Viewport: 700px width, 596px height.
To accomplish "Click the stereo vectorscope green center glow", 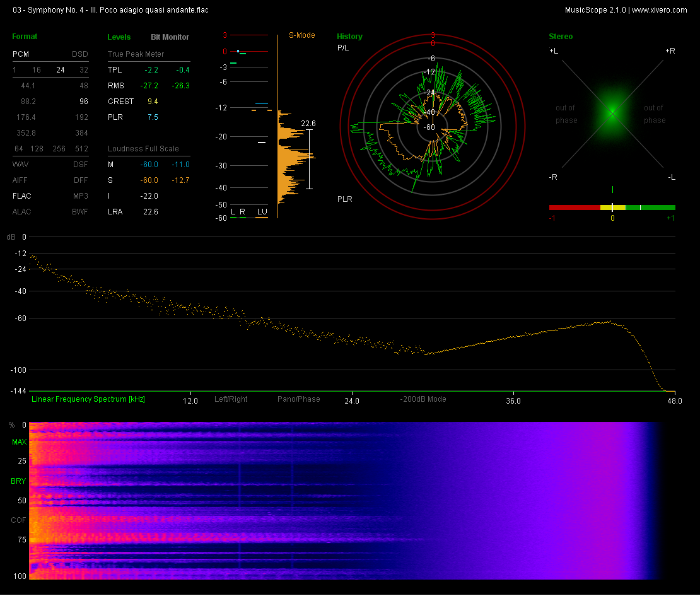I will point(612,112).
